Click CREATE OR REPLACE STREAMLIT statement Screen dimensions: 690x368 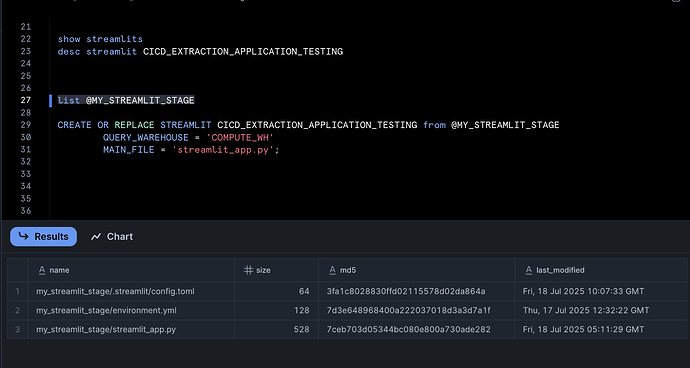(x=308, y=125)
